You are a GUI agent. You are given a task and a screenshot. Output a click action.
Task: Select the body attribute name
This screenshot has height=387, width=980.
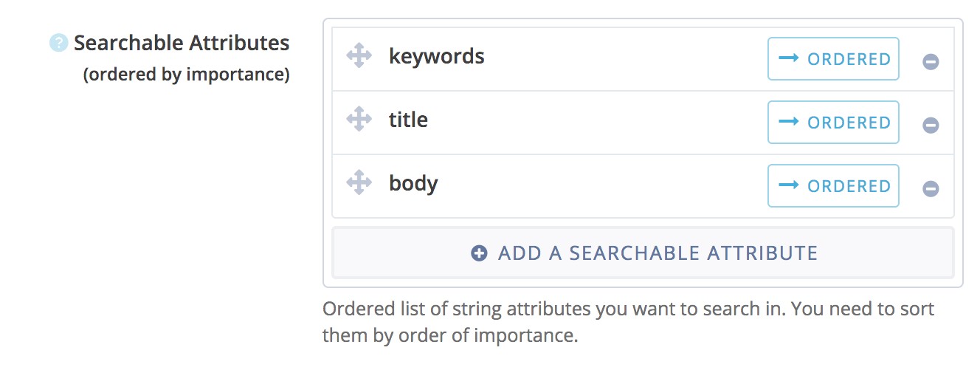(413, 183)
